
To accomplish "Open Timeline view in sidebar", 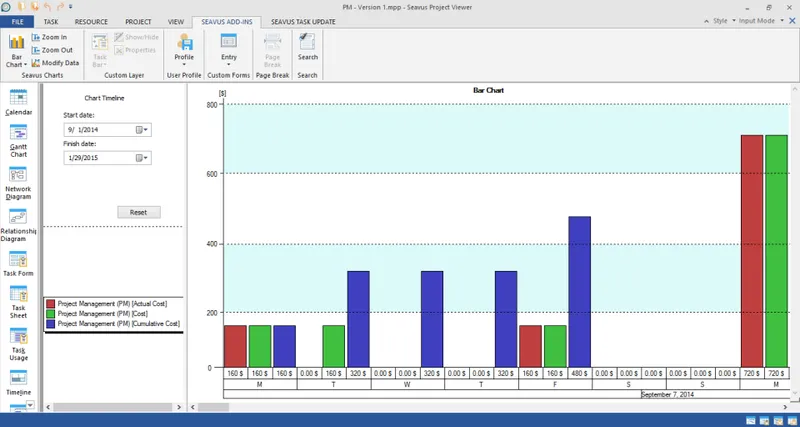I will coord(18,383).
